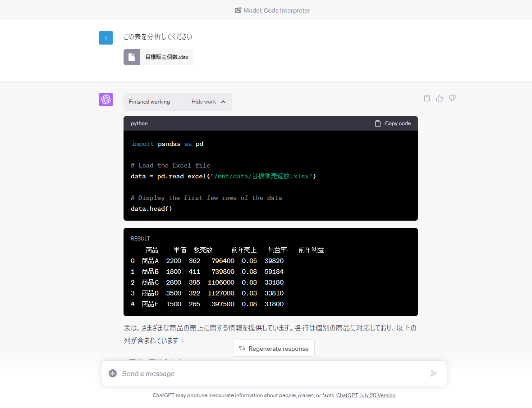
Task: Give a thumbs up to the response
Action: (439, 98)
